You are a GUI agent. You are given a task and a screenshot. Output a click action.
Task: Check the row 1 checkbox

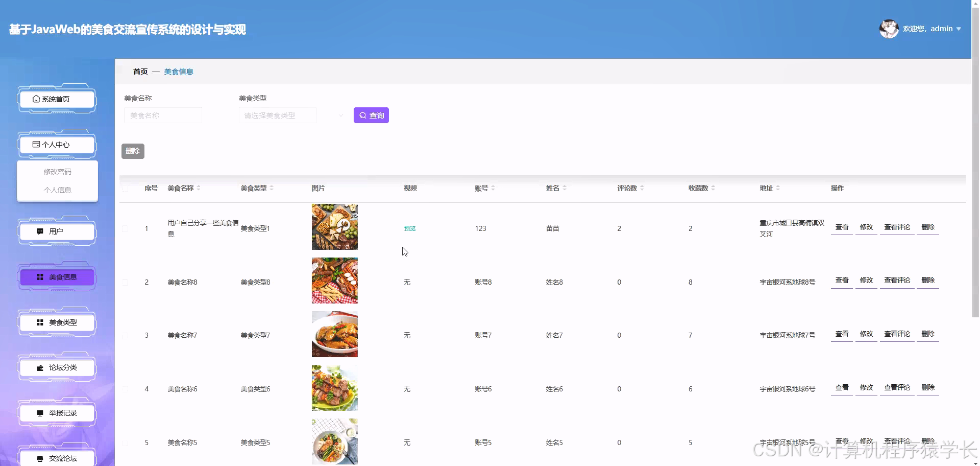click(125, 228)
